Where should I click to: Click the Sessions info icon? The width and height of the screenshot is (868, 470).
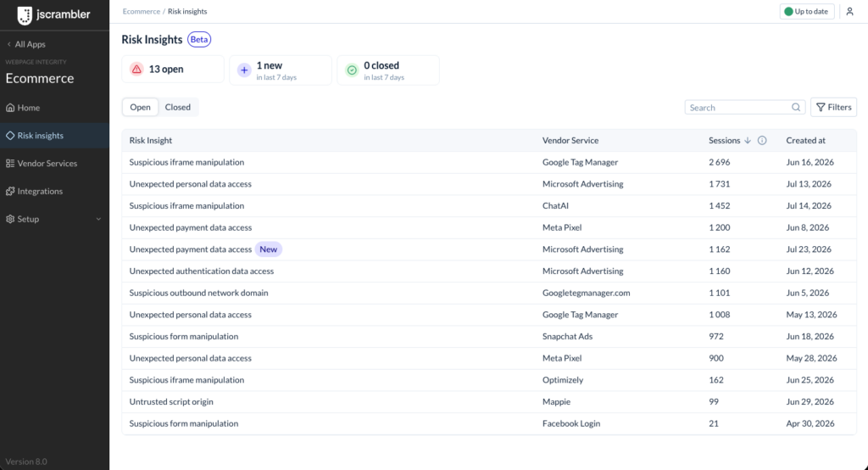(762, 140)
